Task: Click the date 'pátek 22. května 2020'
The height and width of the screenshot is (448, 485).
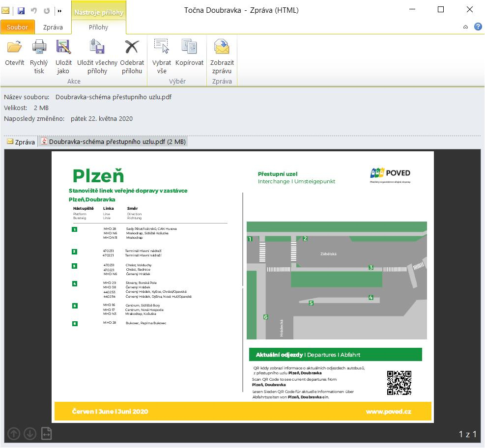Action: point(101,118)
